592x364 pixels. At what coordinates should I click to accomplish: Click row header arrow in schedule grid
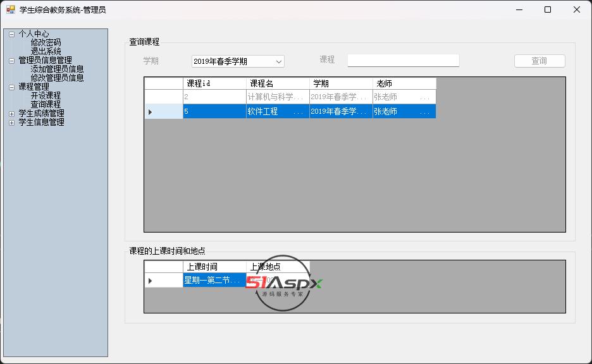163,280
